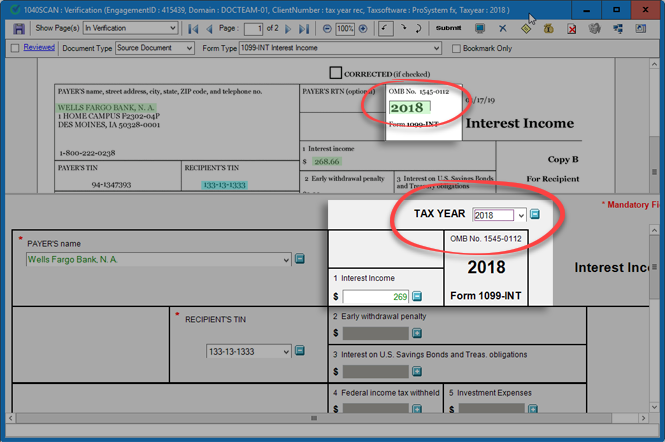Click icon beside Investment Expenses field
Viewport: 665px width, 442px height.
[533, 408]
